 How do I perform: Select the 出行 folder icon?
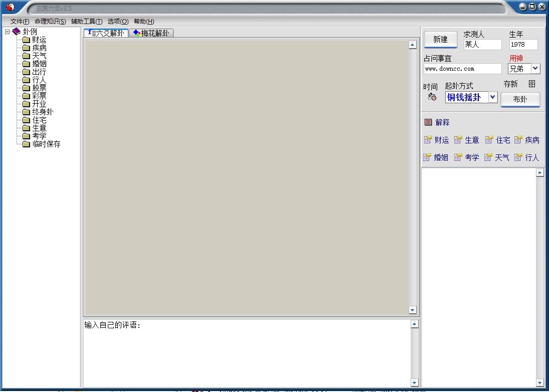(x=26, y=72)
